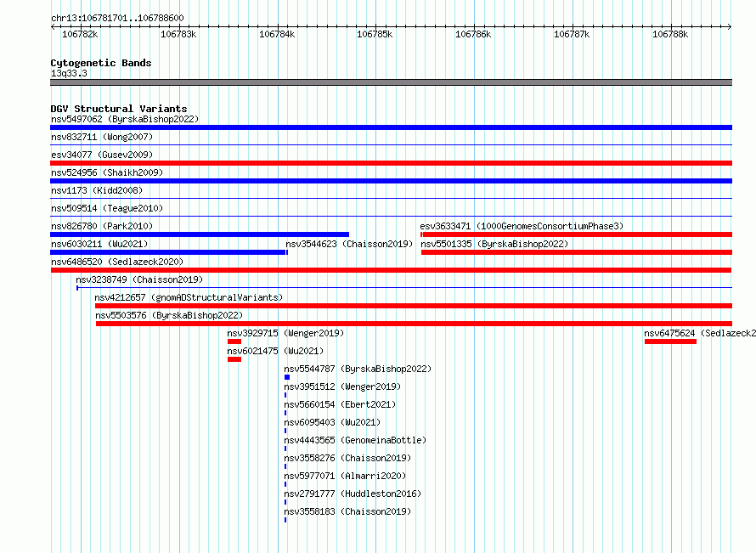Click the nsv5660154 (Ebert2021) label
Viewport: 756px width, 553px height.
tap(340, 404)
